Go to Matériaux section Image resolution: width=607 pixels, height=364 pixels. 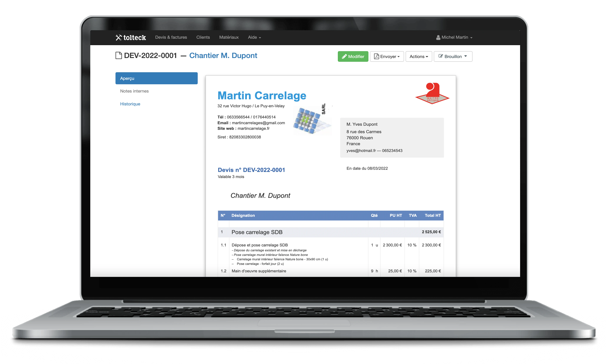[229, 37]
